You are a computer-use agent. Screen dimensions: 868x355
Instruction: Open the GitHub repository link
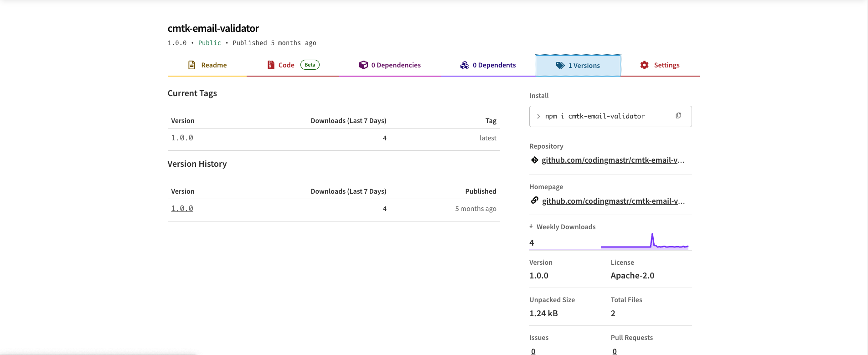click(613, 160)
